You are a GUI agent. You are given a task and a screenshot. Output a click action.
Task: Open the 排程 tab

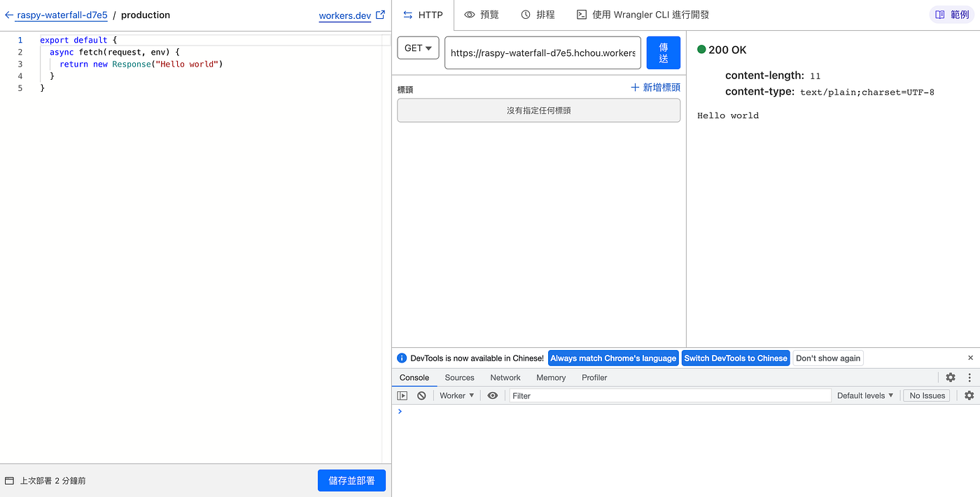point(538,15)
